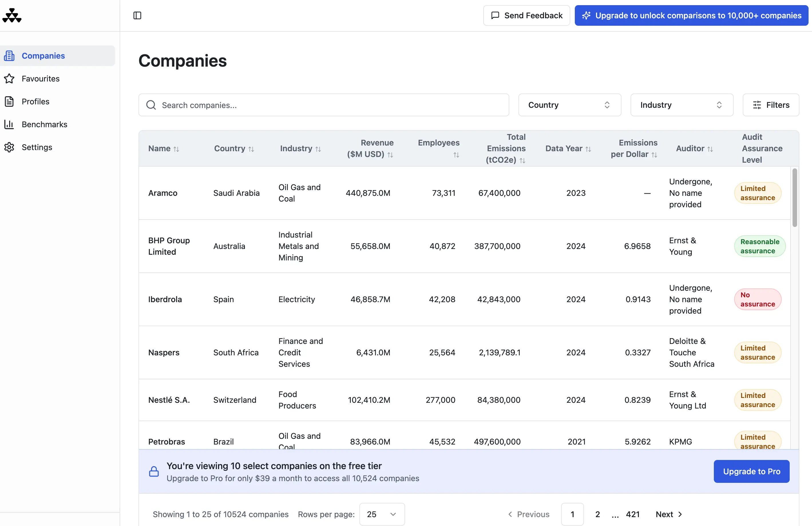Screen dimensions: 812x526
Task: Go to Benchmarks in the sidebar
Action: [44, 124]
